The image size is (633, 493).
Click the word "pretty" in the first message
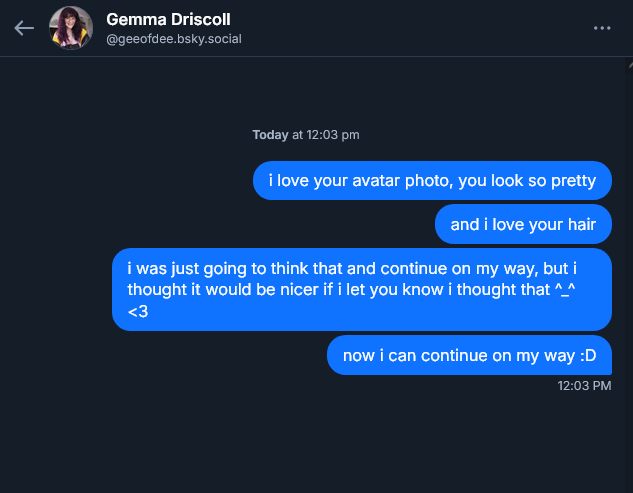(x=572, y=181)
